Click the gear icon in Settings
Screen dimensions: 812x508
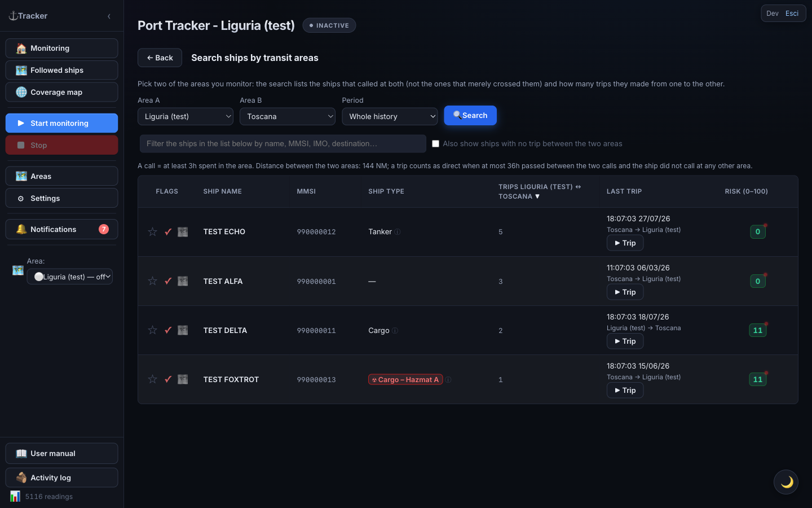click(21, 199)
